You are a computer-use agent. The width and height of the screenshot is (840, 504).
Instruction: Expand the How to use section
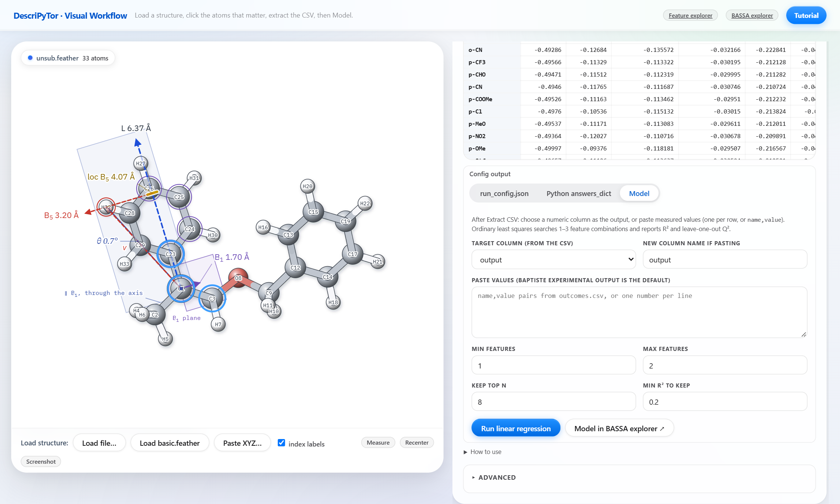tap(482, 452)
